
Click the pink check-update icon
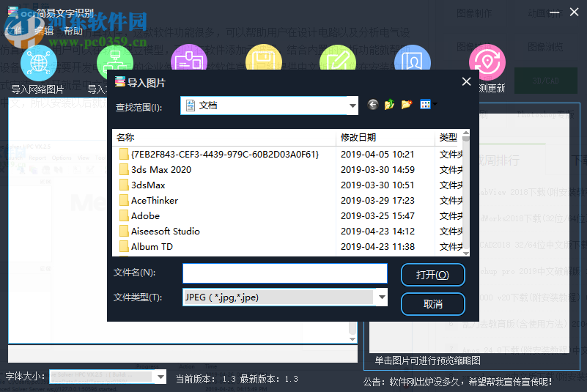(x=487, y=62)
